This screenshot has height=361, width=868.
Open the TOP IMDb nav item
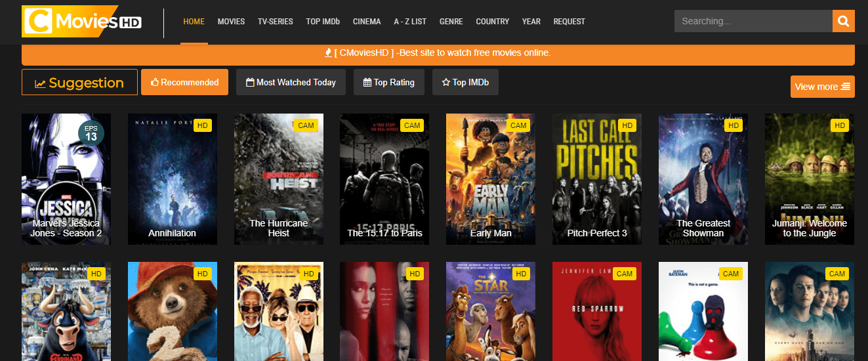pos(323,22)
